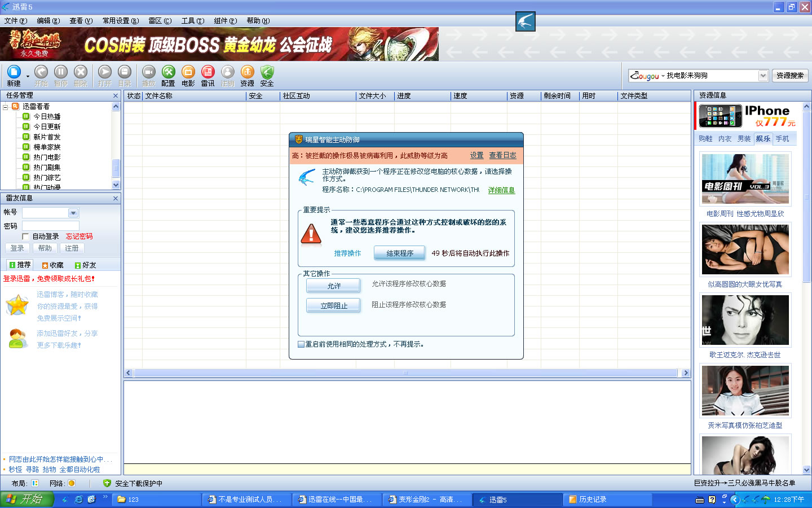Open the 设置 link in the dialog
The width and height of the screenshot is (812, 508).
coord(477,155)
